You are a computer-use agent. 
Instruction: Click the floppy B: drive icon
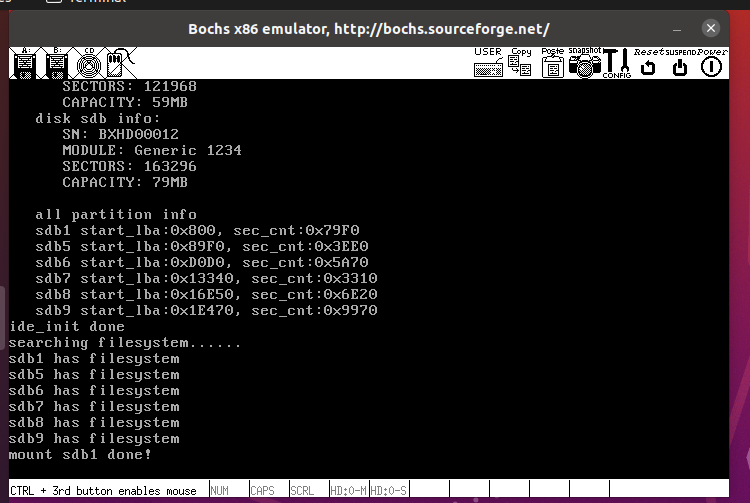coord(57,63)
